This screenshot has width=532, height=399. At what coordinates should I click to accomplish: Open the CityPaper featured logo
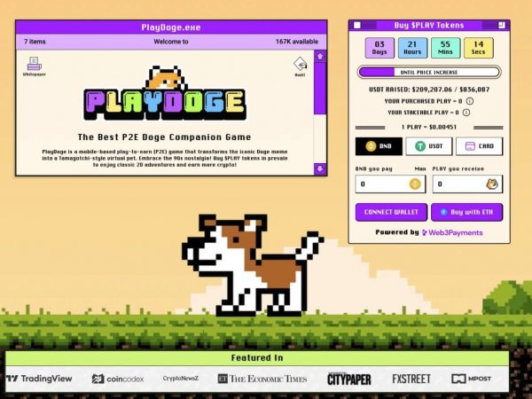(x=349, y=379)
